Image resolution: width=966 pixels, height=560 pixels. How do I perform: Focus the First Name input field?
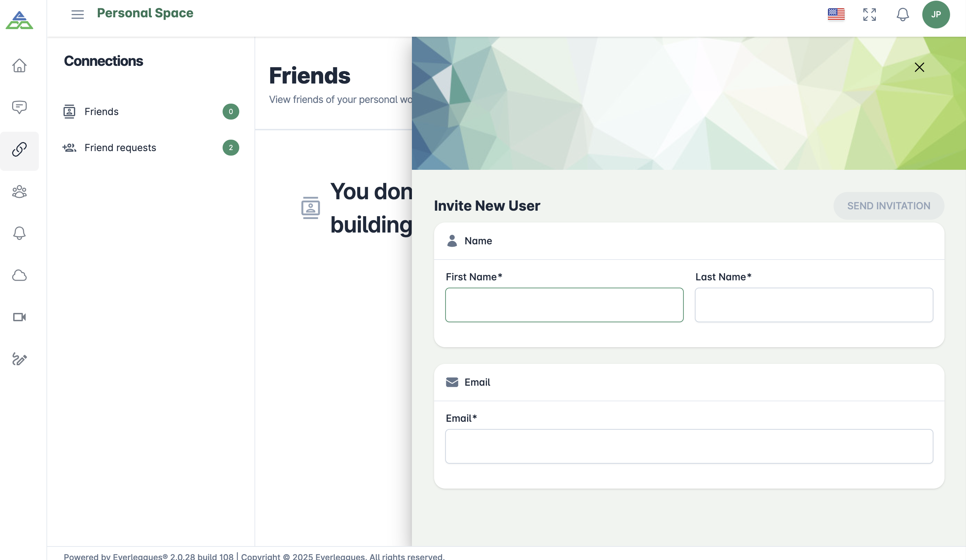click(564, 305)
